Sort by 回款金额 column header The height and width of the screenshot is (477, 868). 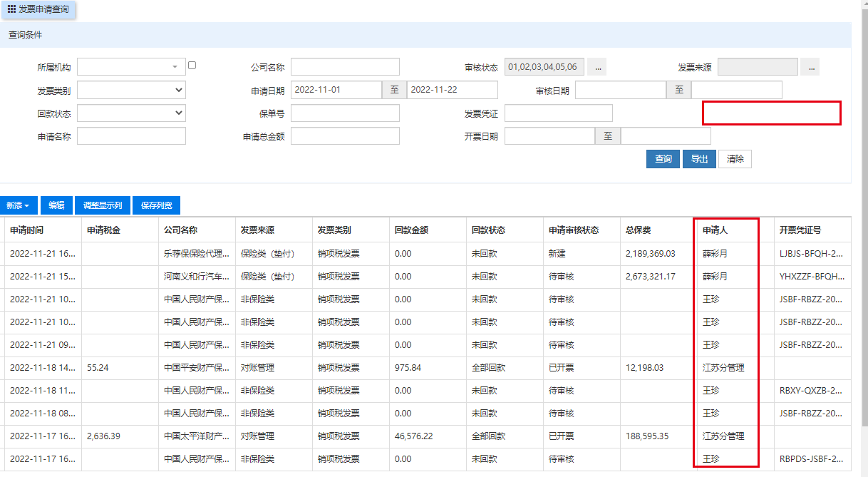pos(411,230)
